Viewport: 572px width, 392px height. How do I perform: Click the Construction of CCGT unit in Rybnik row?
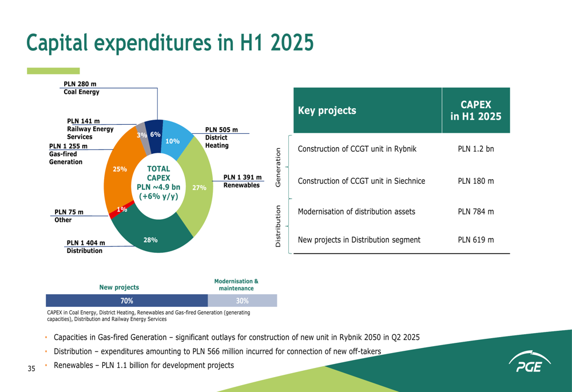coord(357,149)
